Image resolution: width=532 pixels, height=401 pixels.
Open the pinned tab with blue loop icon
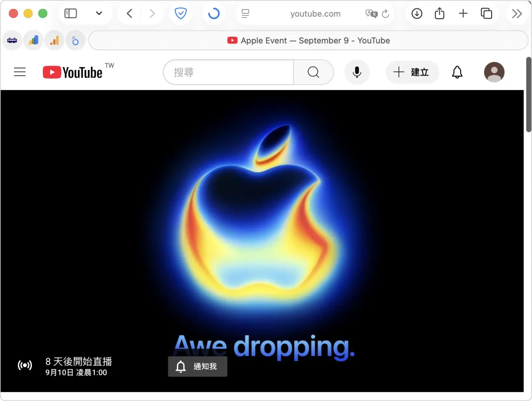pos(75,40)
